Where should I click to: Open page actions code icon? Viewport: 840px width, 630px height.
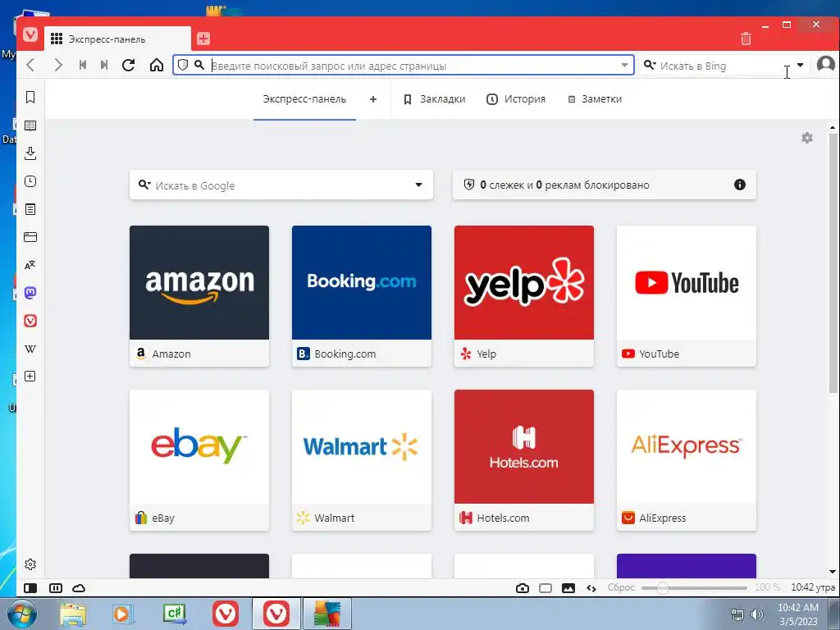[591, 588]
